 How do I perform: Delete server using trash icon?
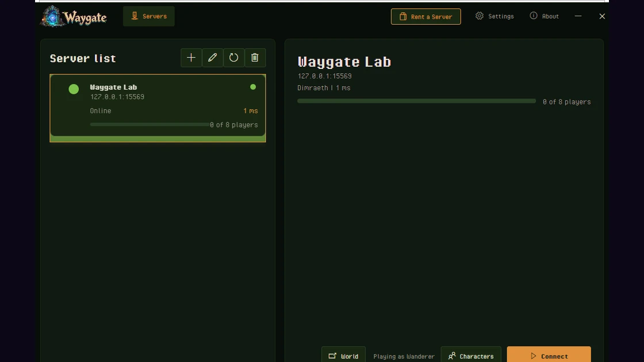coord(255,58)
